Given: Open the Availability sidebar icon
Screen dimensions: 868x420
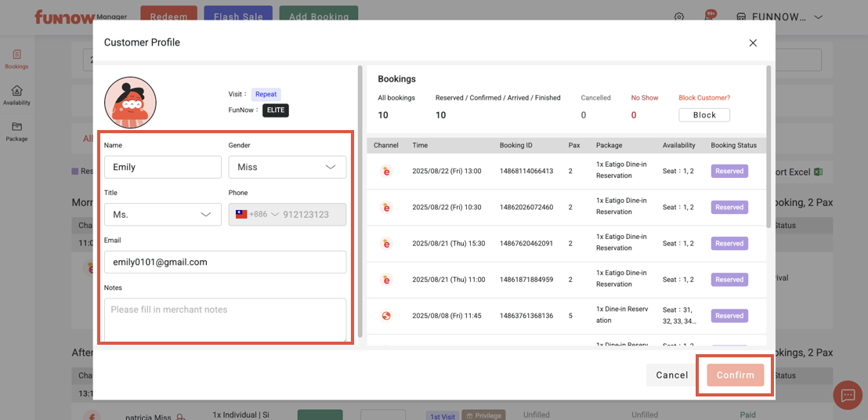Looking at the screenshot, I should 16,95.
